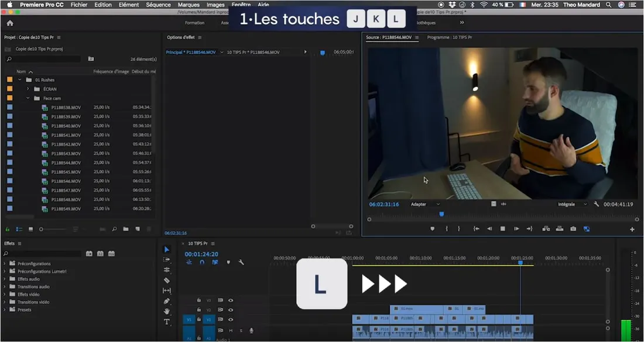
Task: Mute audio track A1 with M button
Action: pyautogui.click(x=231, y=330)
